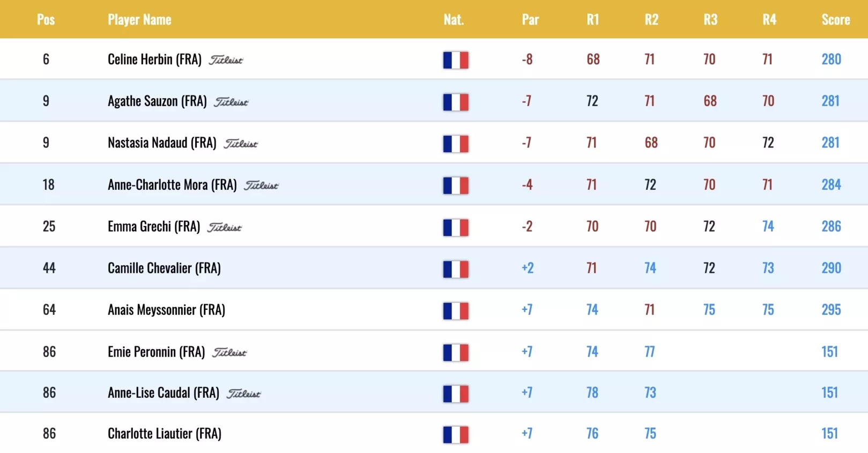
Task: Open player Agathe Sauzon (FRA)
Action: [x=157, y=101]
